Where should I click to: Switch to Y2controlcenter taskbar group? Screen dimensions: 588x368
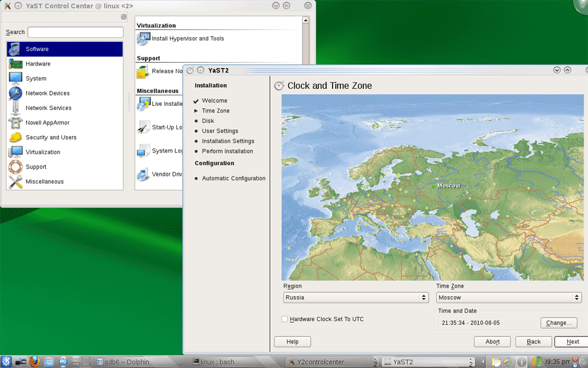click(333, 362)
